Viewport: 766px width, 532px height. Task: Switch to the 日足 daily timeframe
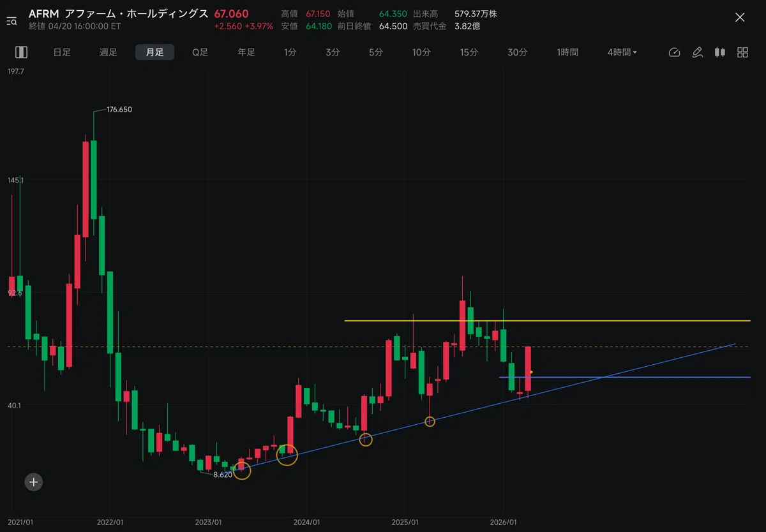point(62,52)
